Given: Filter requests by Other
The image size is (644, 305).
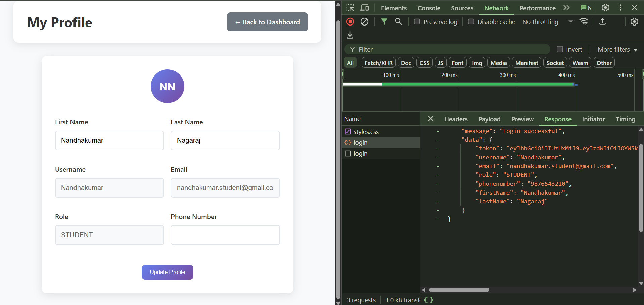Looking at the screenshot, I should coord(604,63).
